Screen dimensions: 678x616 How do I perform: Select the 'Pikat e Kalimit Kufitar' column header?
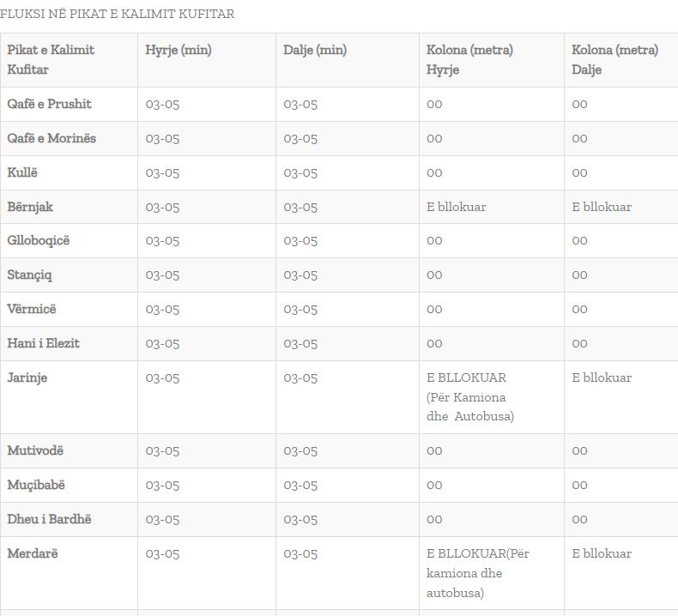tap(51, 59)
